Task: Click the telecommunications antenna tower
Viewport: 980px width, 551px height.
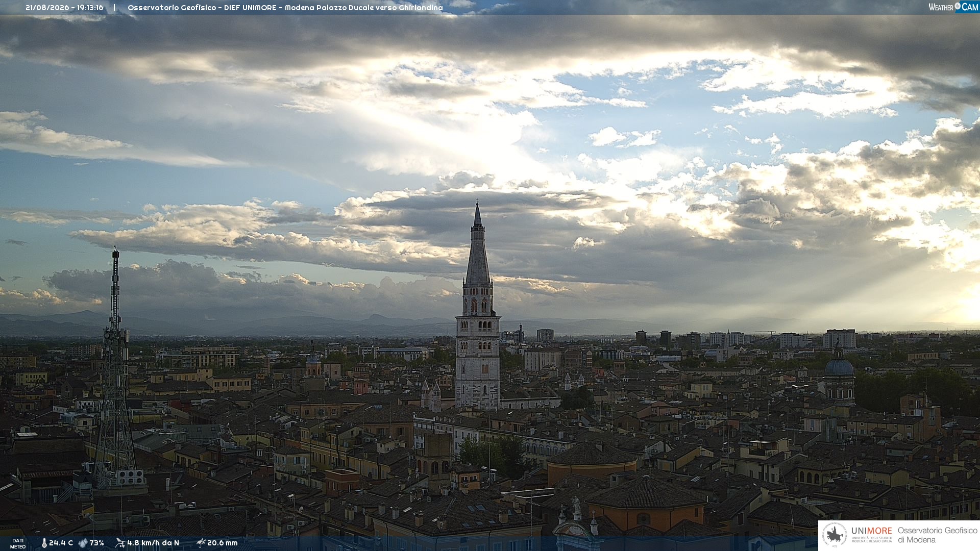Action: (x=115, y=367)
